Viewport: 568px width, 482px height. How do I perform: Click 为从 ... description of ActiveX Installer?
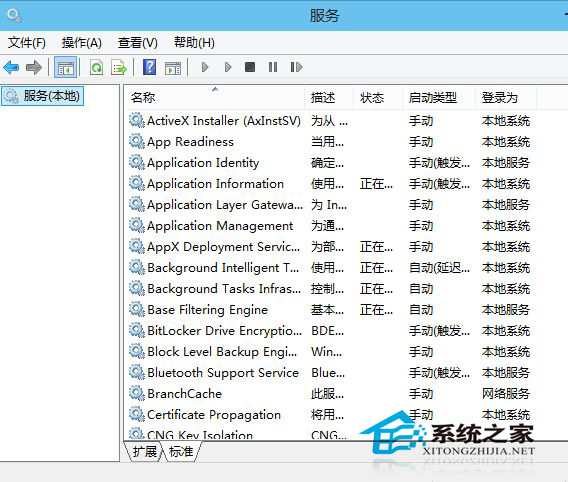point(329,121)
